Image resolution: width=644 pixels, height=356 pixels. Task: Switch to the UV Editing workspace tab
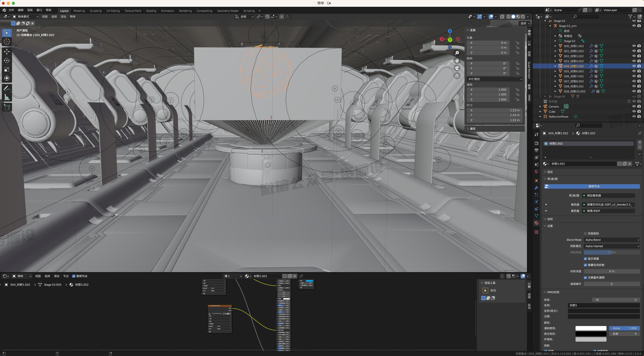(x=113, y=11)
